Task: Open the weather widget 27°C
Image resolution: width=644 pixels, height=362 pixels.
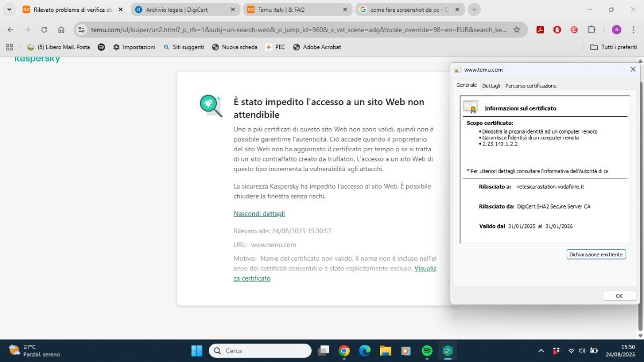Action: coord(34,351)
